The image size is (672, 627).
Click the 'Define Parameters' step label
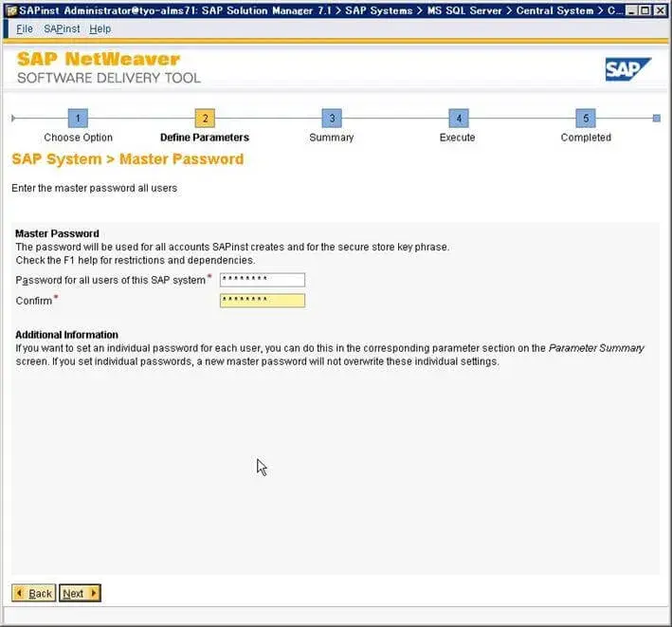(x=205, y=138)
